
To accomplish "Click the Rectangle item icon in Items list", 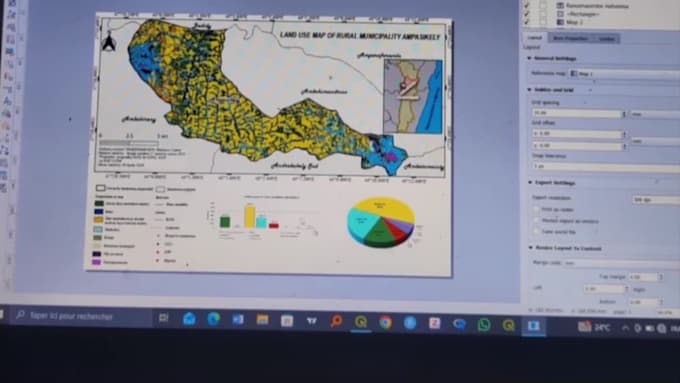I will 560,14.
